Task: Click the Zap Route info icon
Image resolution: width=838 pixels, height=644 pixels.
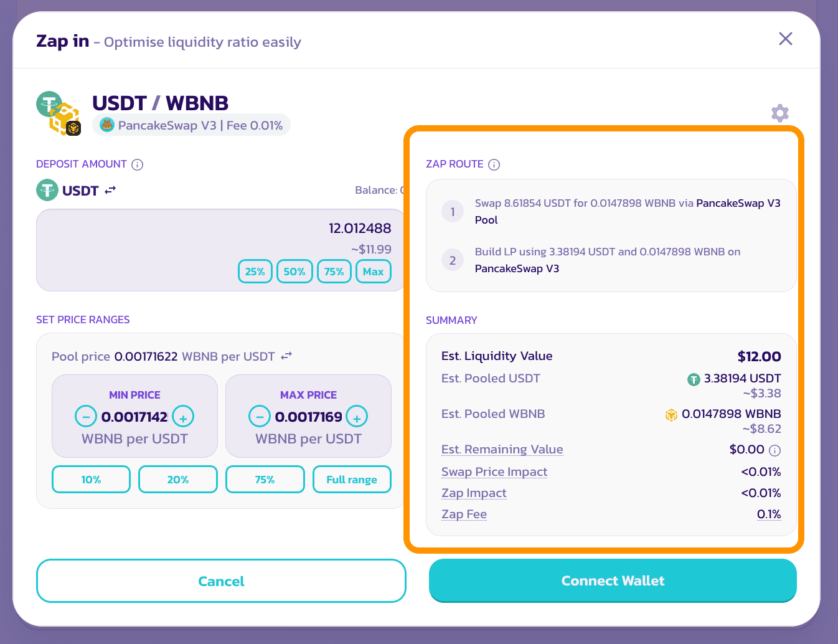Action: [x=494, y=164]
